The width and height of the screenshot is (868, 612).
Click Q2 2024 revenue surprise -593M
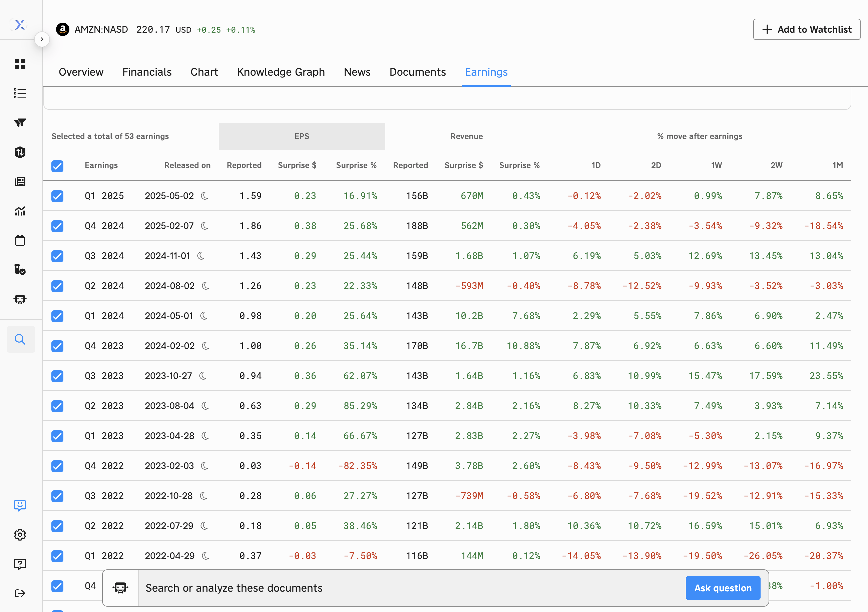click(x=469, y=286)
